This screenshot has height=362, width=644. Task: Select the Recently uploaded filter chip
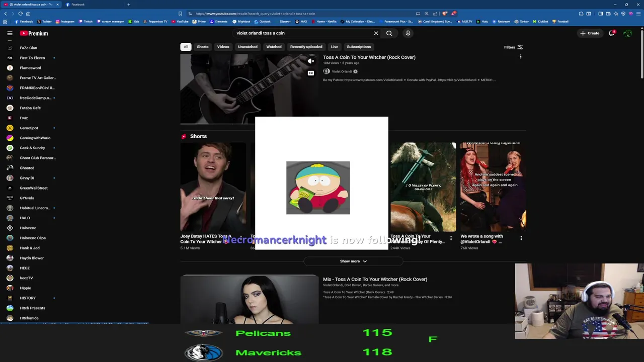[x=306, y=47]
